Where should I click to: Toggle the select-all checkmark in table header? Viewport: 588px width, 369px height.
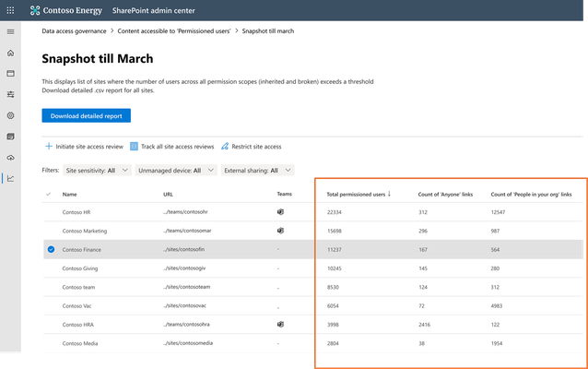(48, 194)
